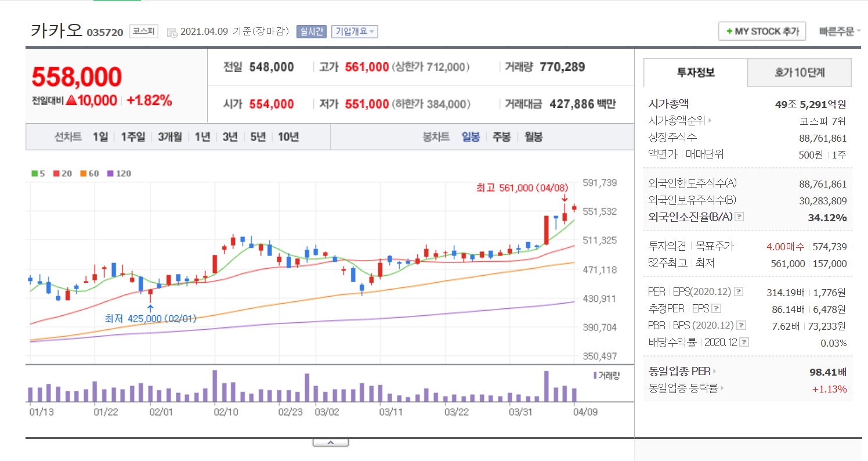Click the 배당수익률 value 0.03%

click(x=833, y=343)
